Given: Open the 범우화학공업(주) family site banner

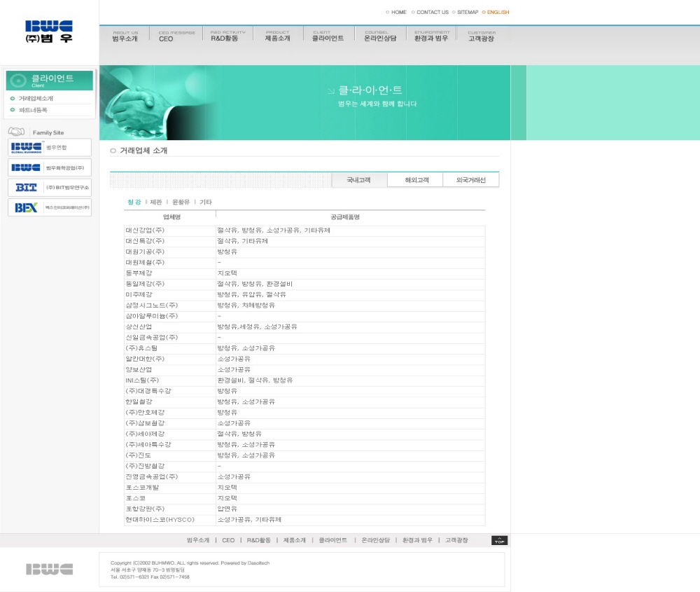Looking at the screenshot, I should (x=50, y=167).
